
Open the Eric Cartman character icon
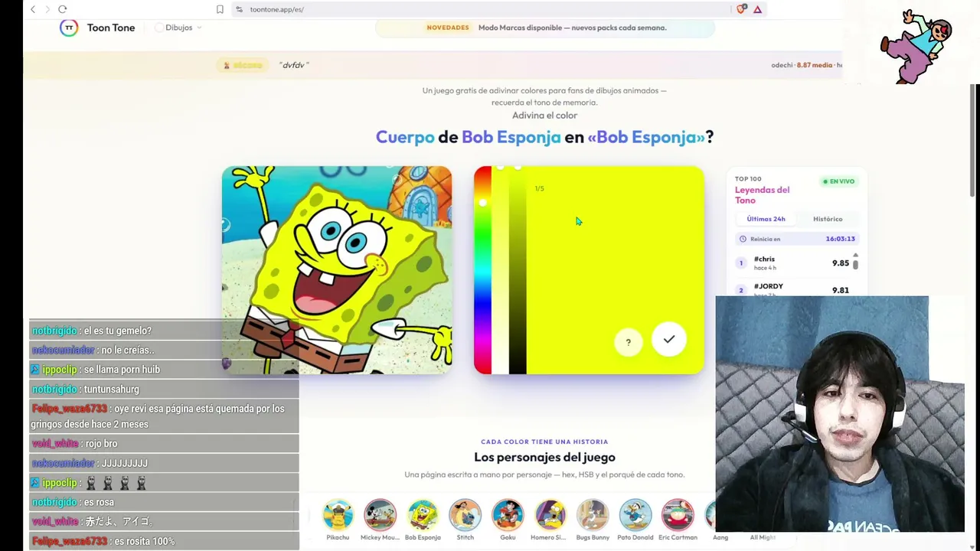[678, 515]
